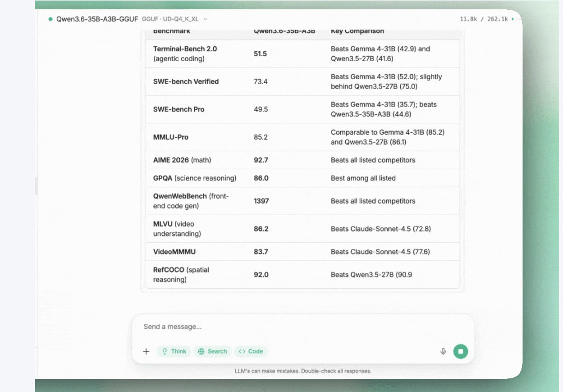This screenshot has height=392, width=563.
Task: Click the small green indicator beside token counter
Action: [x=513, y=19]
